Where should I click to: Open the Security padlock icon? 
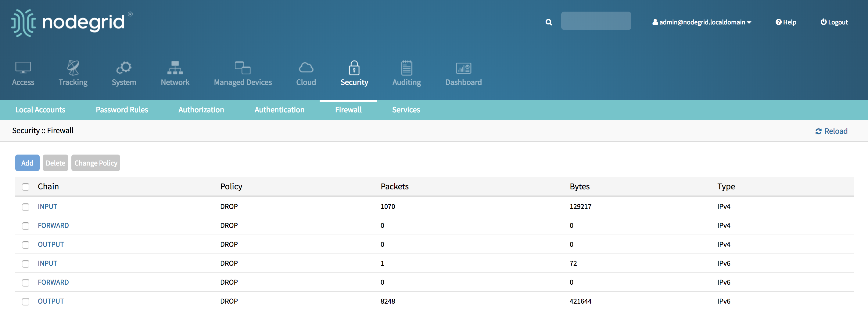pyautogui.click(x=354, y=68)
